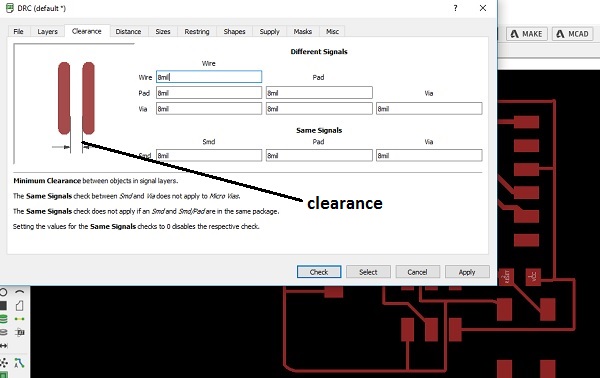Image resolution: width=600 pixels, height=378 pixels.
Task: Go to the Restring tab
Action: [197, 31]
